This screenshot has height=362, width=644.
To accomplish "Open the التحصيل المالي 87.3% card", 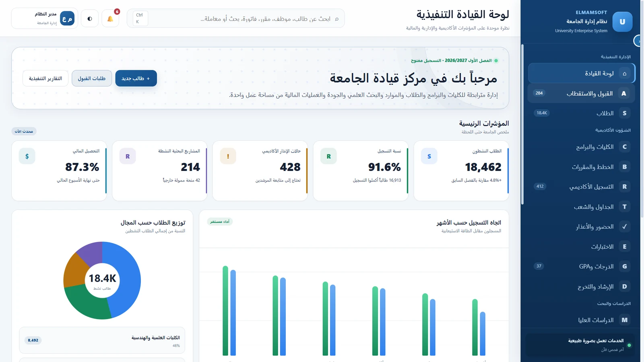I will [x=59, y=171].
